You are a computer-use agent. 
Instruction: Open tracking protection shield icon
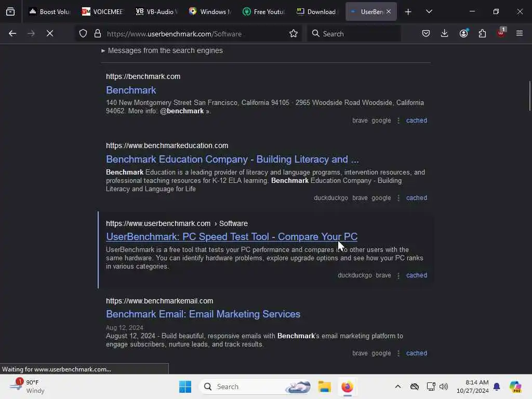[x=83, y=33]
